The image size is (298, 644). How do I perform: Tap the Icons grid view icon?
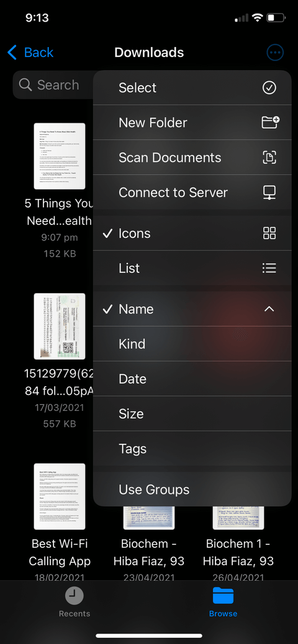(x=269, y=233)
